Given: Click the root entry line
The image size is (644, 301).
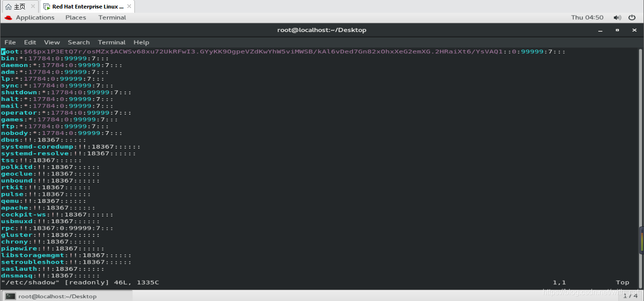Looking at the screenshot, I should pos(283,51).
